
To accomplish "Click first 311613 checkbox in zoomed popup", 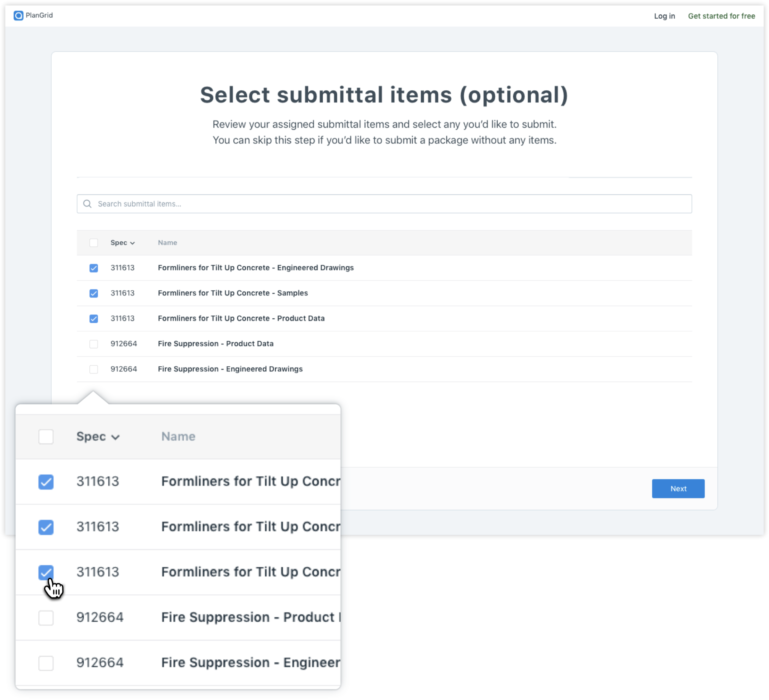I will coord(46,481).
